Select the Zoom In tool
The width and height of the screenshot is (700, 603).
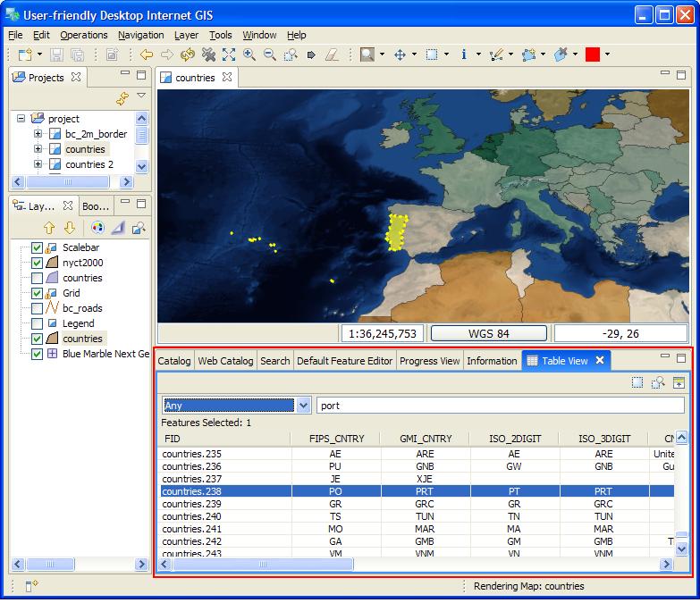point(249,54)
